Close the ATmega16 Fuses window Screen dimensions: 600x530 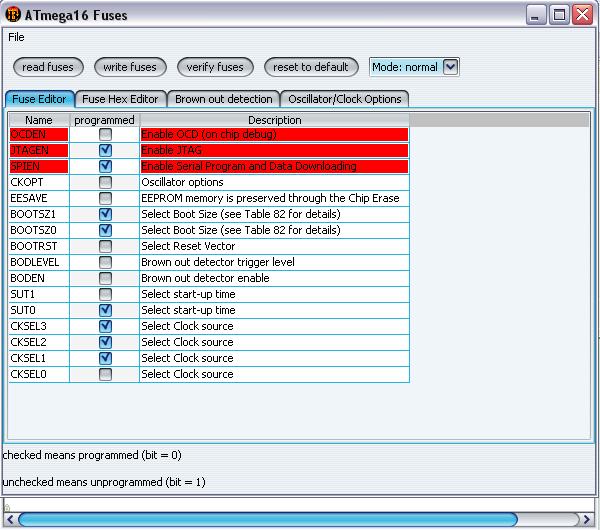coord(582,15)
